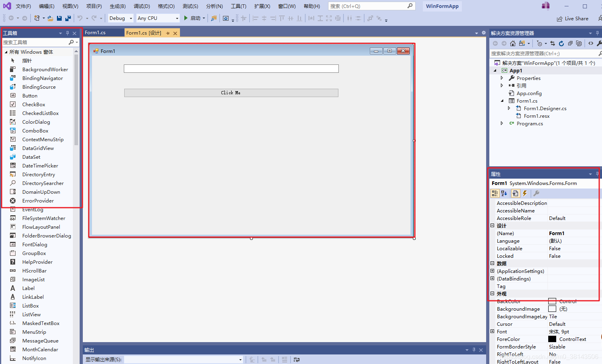Click the toolbox search field (搜索工具箱)

(x=35, y=42)
